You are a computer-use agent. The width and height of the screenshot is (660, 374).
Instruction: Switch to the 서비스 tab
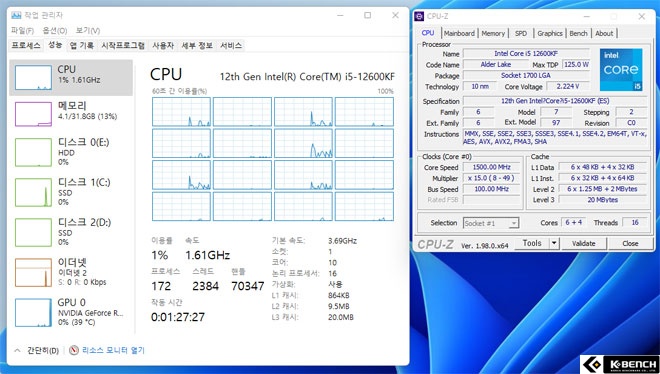pyautogui.click(x=231, y=45)
